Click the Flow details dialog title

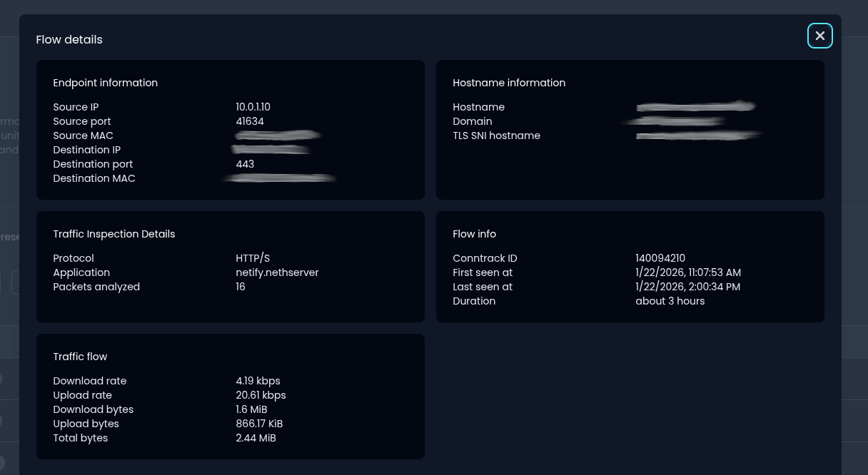click(69, 40)
